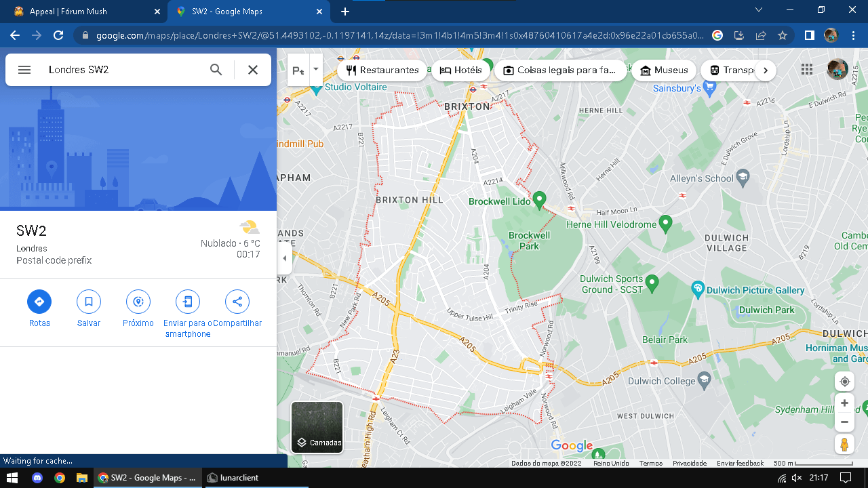868x488 pixels.
Task: Open the Windows notification center
Action: [x=846, y=478]
